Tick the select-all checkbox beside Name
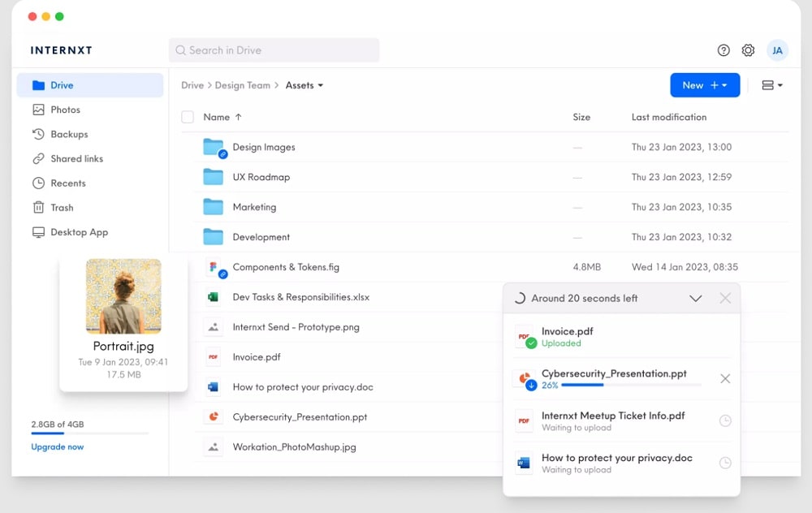Screen dimensions: 812x513 (188, 117)
